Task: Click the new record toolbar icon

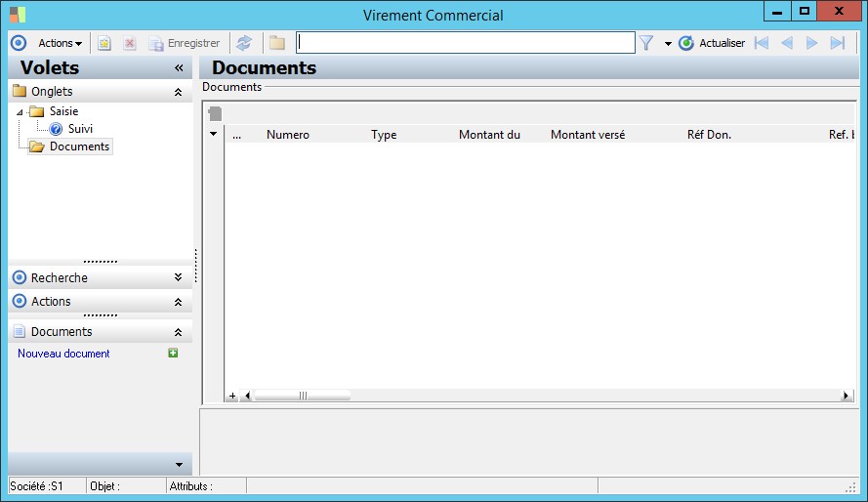Action: coord(104,43)
